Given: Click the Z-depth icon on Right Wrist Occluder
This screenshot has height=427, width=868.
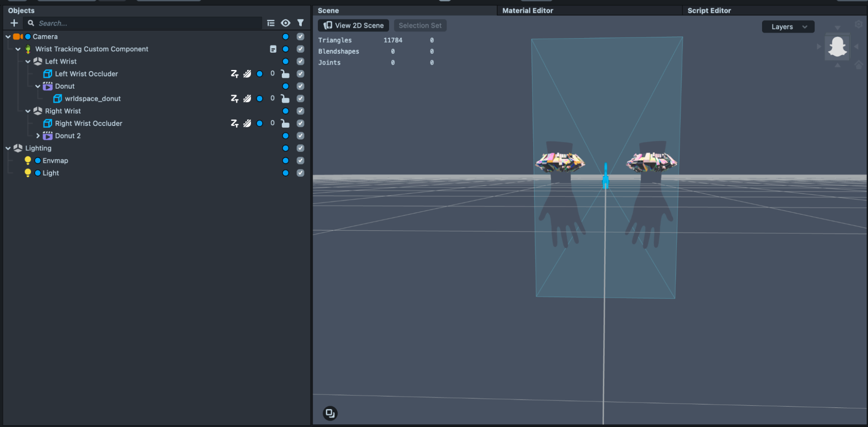Looking at the screenshot, I should pyautogui.click(x=234, y=123).
